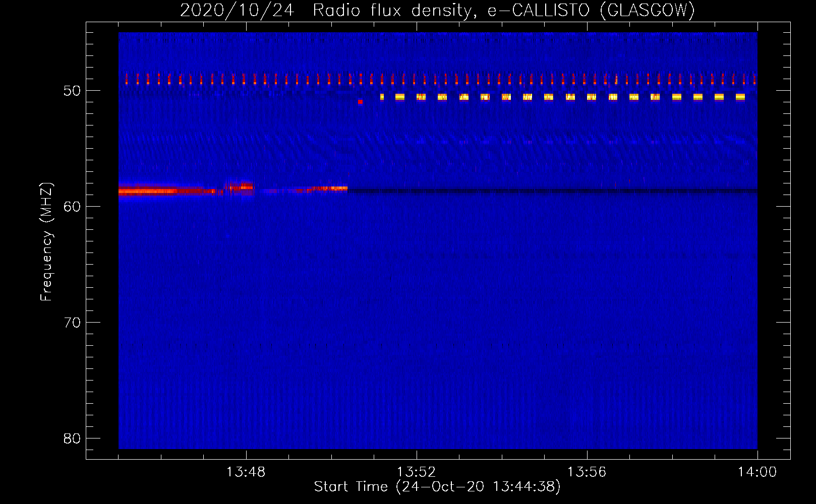Click the 14:00 time tick label
This screenshot has height=504, width=816.
click(x=757, y=472)
